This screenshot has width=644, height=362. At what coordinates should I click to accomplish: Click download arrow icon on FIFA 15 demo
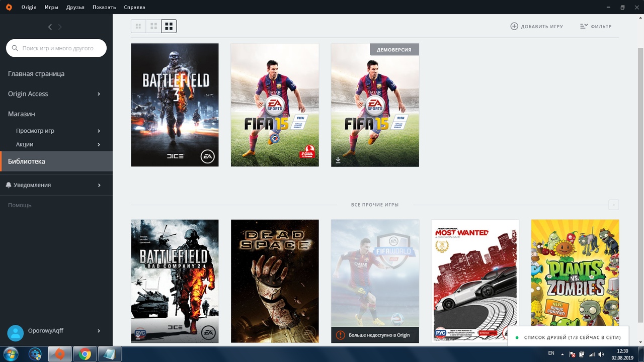pyautogui.click(x=338, y=160)
